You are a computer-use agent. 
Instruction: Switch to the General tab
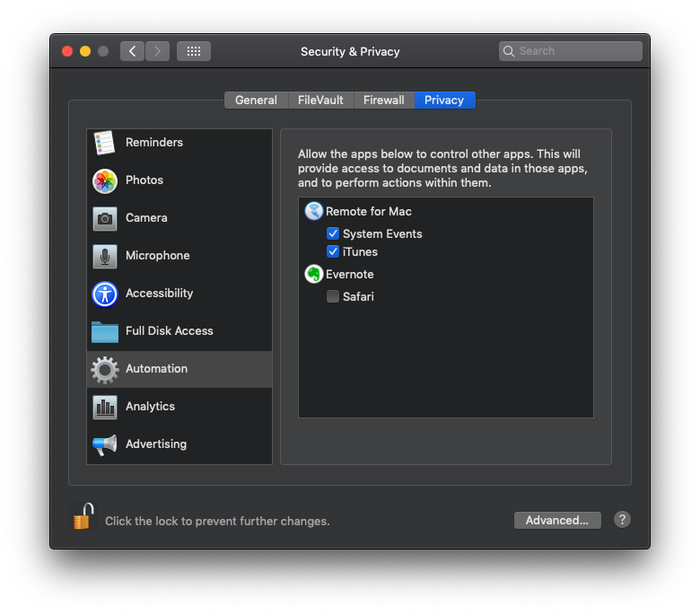click(256, 101)
